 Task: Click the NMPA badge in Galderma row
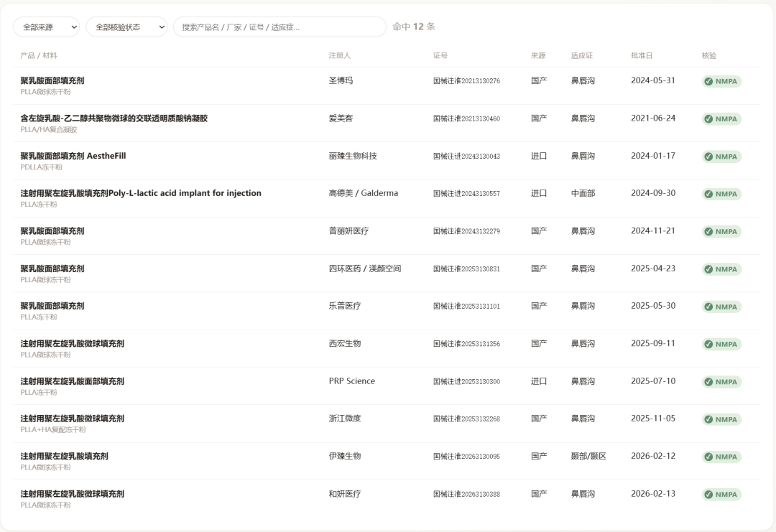pyautogui.click(x=721, y=194)
